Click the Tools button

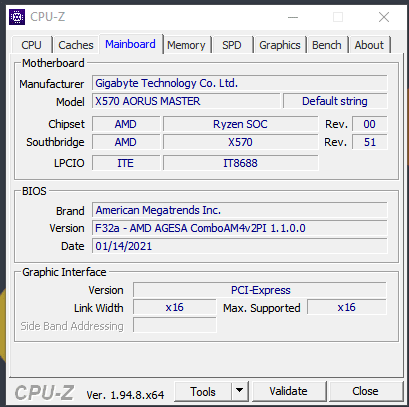[203, 392]
